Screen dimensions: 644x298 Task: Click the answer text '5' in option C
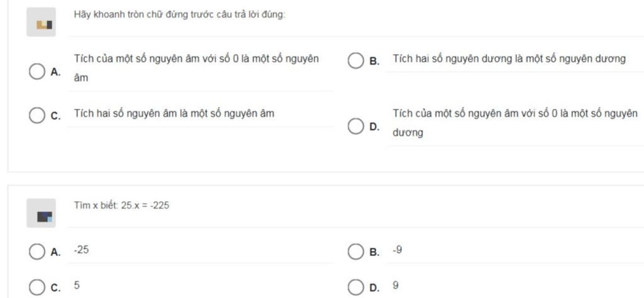click(x=77, y=285)
